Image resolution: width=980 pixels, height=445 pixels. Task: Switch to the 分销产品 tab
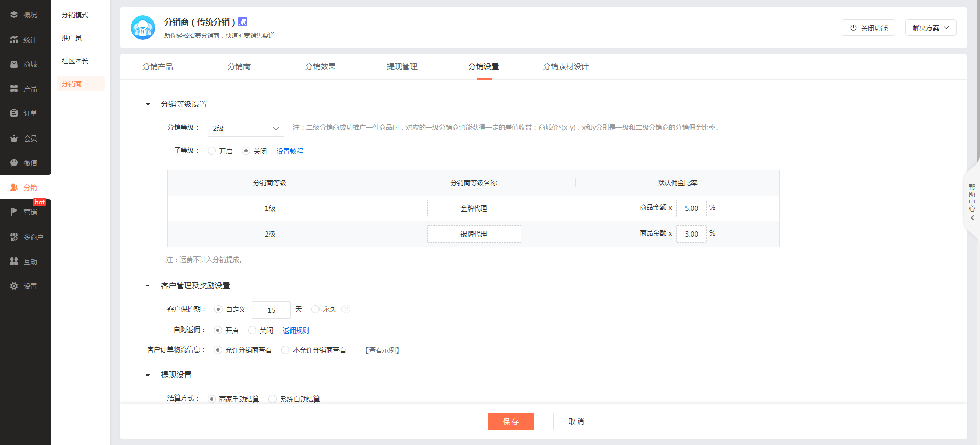(x=158, y=67)
